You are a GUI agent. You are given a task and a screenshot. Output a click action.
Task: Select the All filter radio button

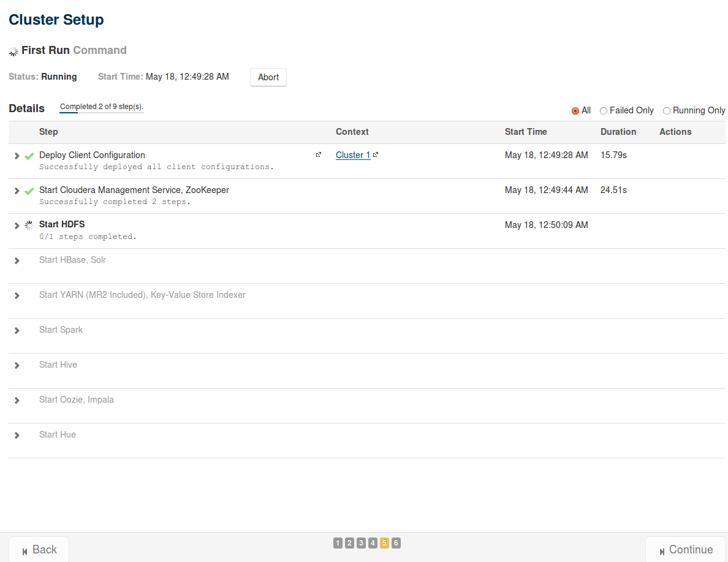click(x=575, y=111)
